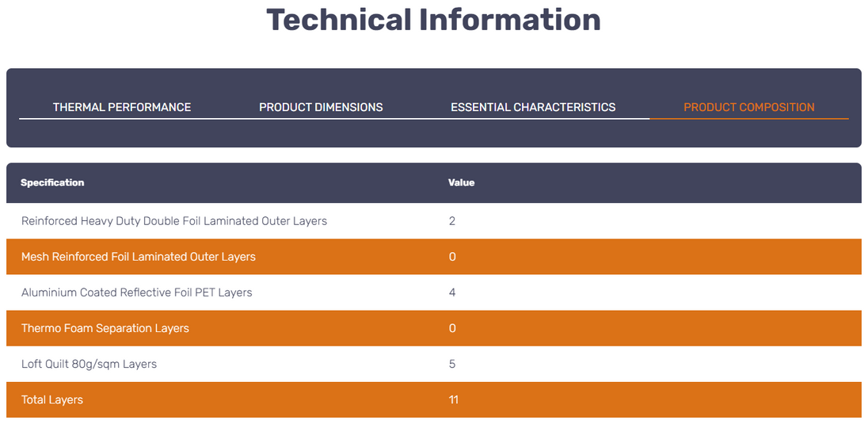Select Aluminium Coated Reflective Foil PET Layers text
868x424 pixels.
pyautogui.click(x=137, y=292)
